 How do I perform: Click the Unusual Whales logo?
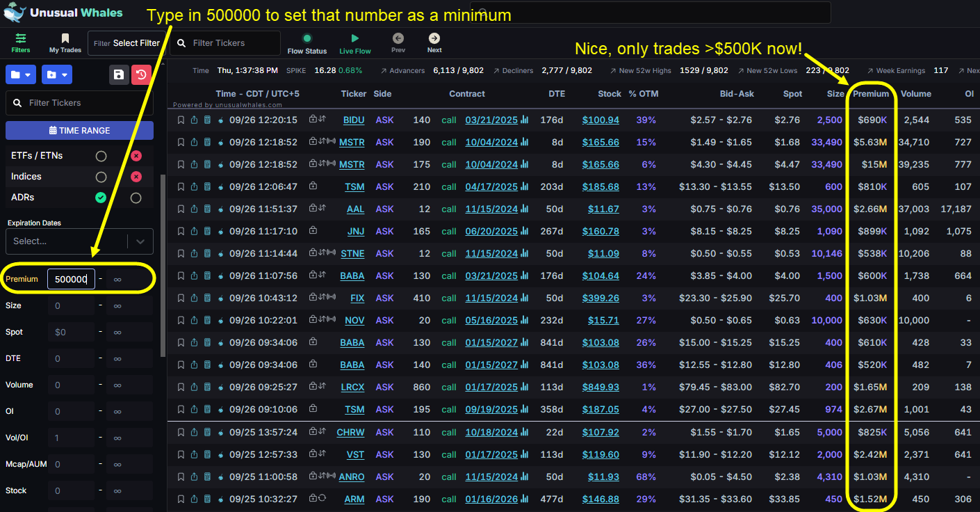(64, 13)
